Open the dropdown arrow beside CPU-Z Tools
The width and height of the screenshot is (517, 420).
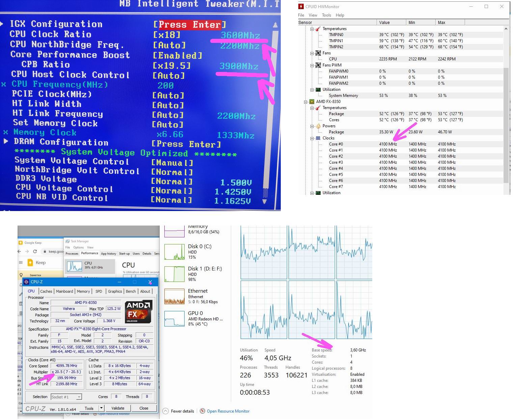tap(101, 408)
